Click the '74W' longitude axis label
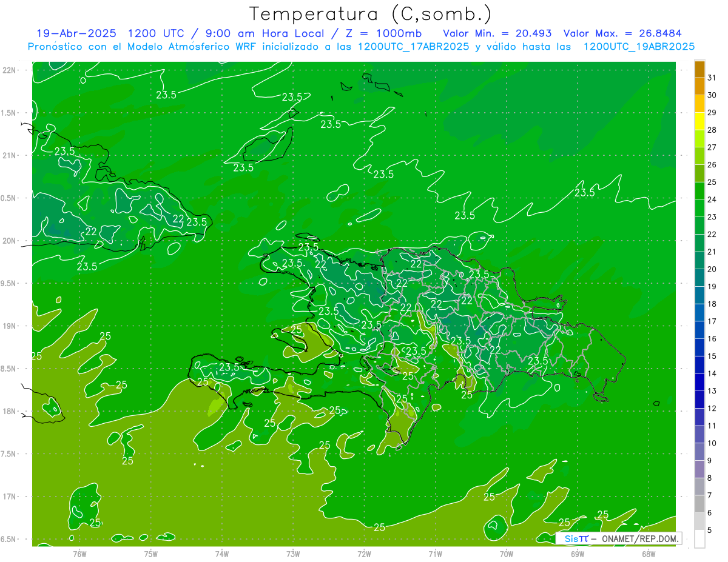 (221, 554)
